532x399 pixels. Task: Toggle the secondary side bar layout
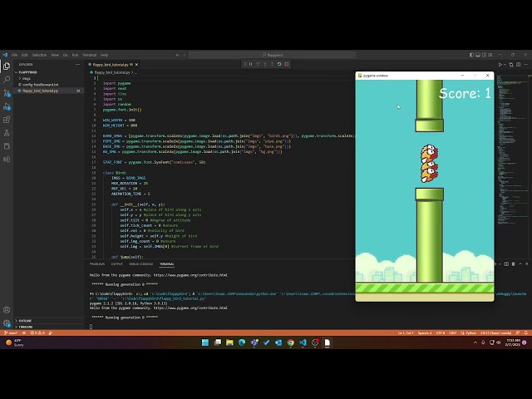484,55
